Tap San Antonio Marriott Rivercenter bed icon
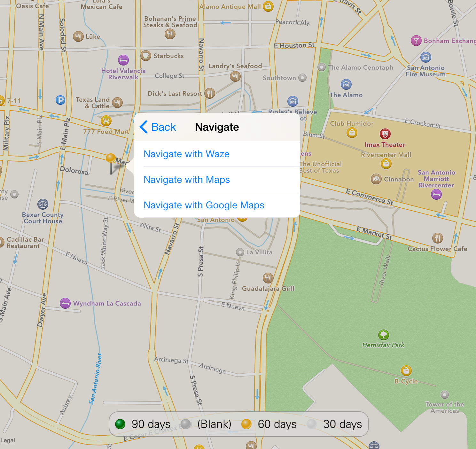The image size is (476, 449). click(x=436, y=194)
